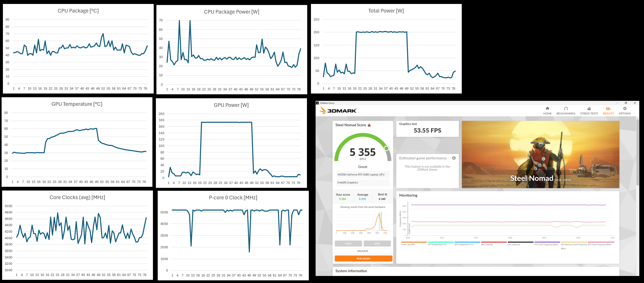Click the Validate button
Image resolution: width=644 pixels, height=283 pixels.
(363, 251)
